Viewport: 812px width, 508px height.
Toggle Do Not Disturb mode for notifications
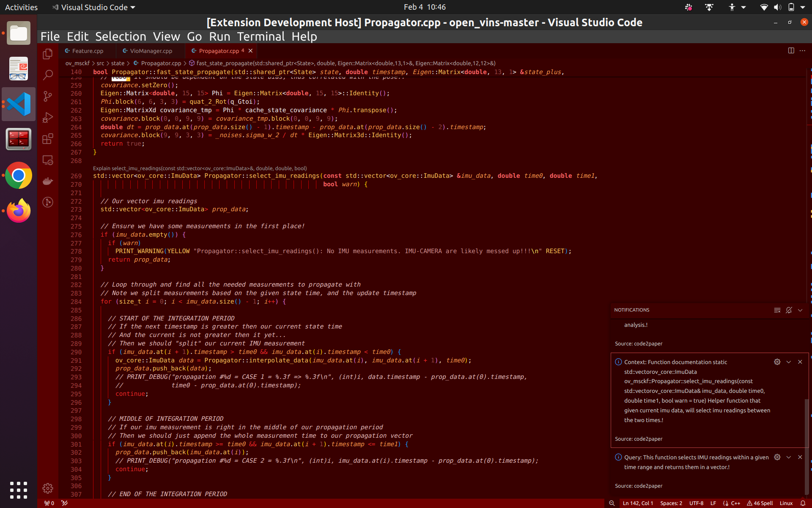coord(789,310)
